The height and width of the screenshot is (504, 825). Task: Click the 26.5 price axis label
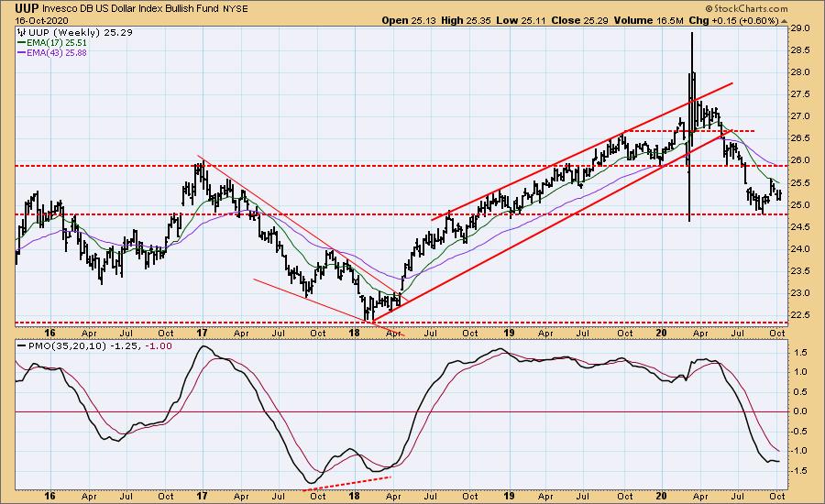799,138
